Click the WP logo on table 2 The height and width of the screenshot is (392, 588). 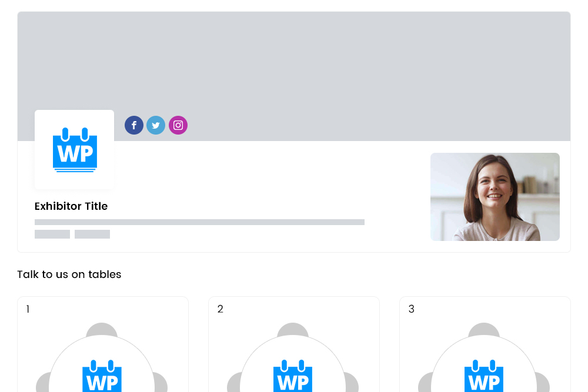(293, 376)
